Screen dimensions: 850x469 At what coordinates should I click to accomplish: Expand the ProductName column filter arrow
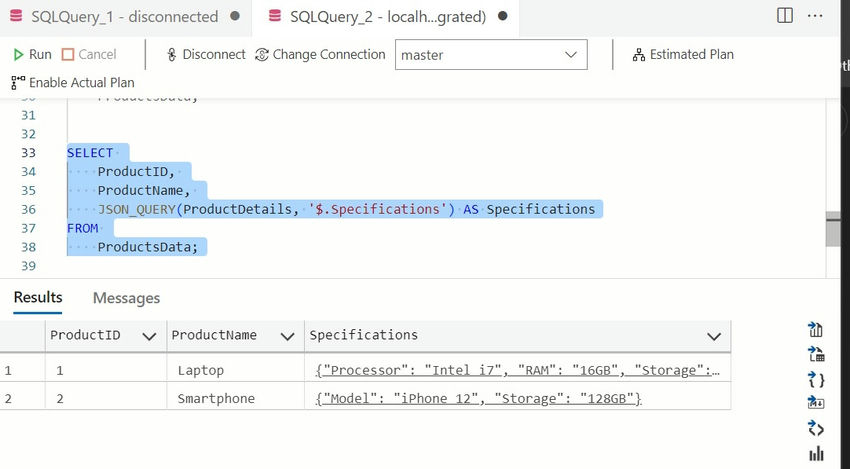(x=287, y=337)
